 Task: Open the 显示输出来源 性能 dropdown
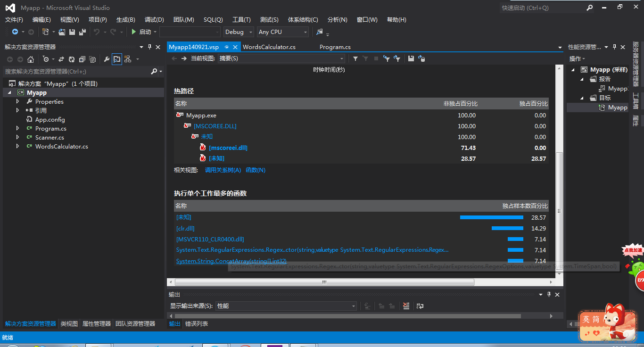(x=286, y=306)
